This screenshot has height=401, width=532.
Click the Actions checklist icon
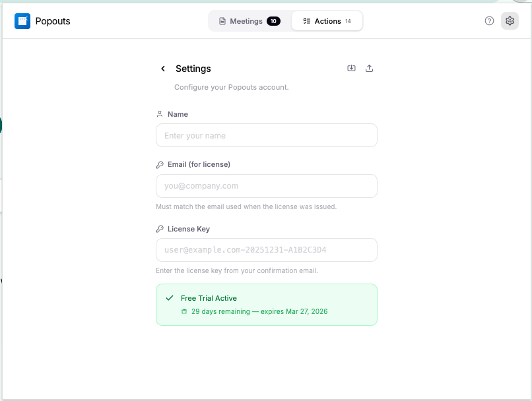click(x=306, y=20)
